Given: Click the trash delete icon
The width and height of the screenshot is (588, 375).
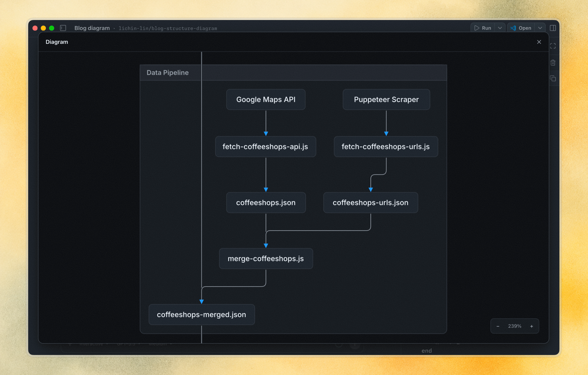Looking at the screenshot, I should pos(553,62).
